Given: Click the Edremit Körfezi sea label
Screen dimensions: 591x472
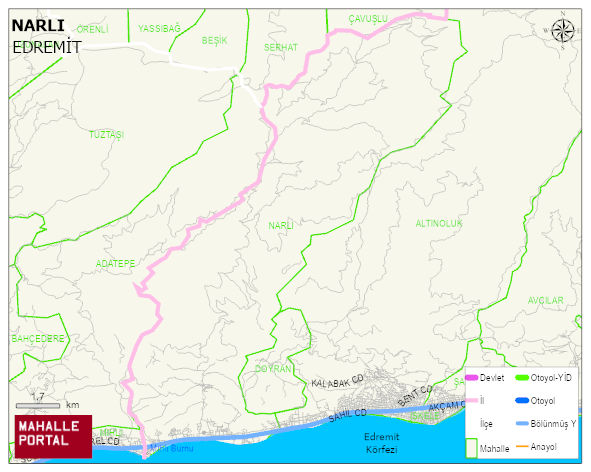Looking at the screenshot, I should (382, 443).
